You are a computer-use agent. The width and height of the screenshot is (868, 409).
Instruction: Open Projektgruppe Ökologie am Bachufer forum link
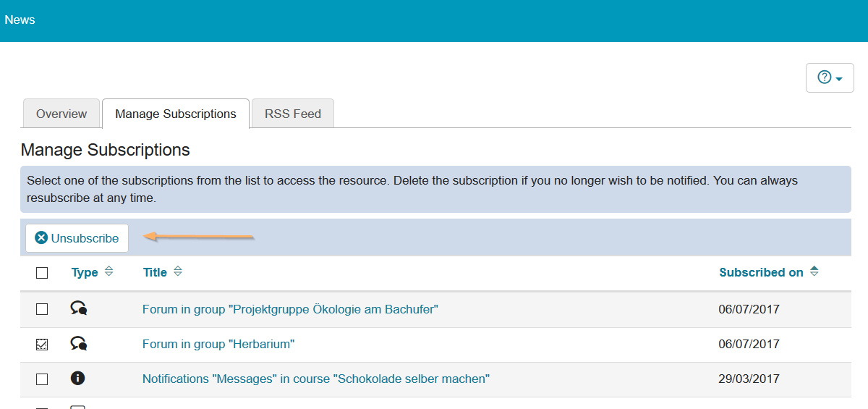point(290,309)
